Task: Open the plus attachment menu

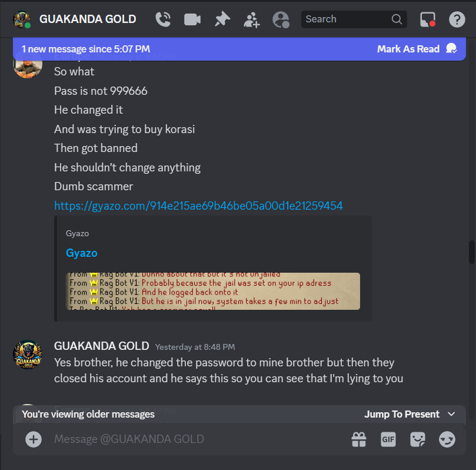Action: click(34, 439)
